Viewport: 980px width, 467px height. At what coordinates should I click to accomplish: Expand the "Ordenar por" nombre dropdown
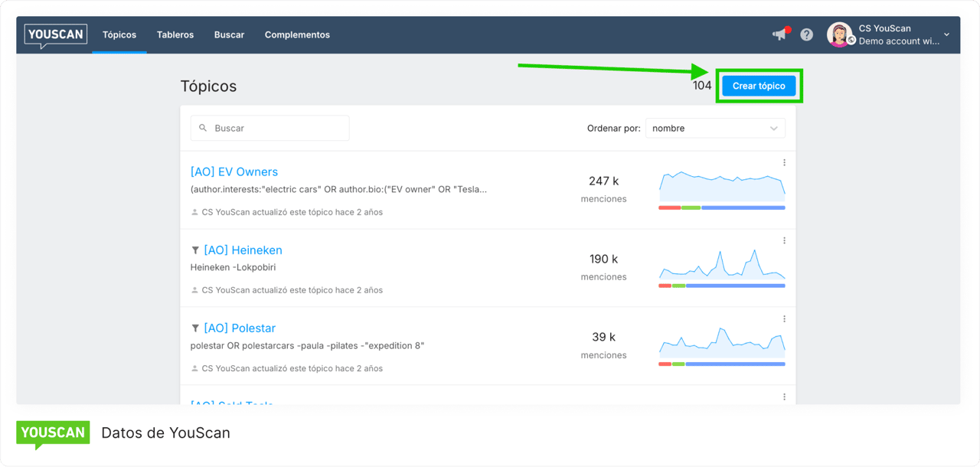pos(714,129)
